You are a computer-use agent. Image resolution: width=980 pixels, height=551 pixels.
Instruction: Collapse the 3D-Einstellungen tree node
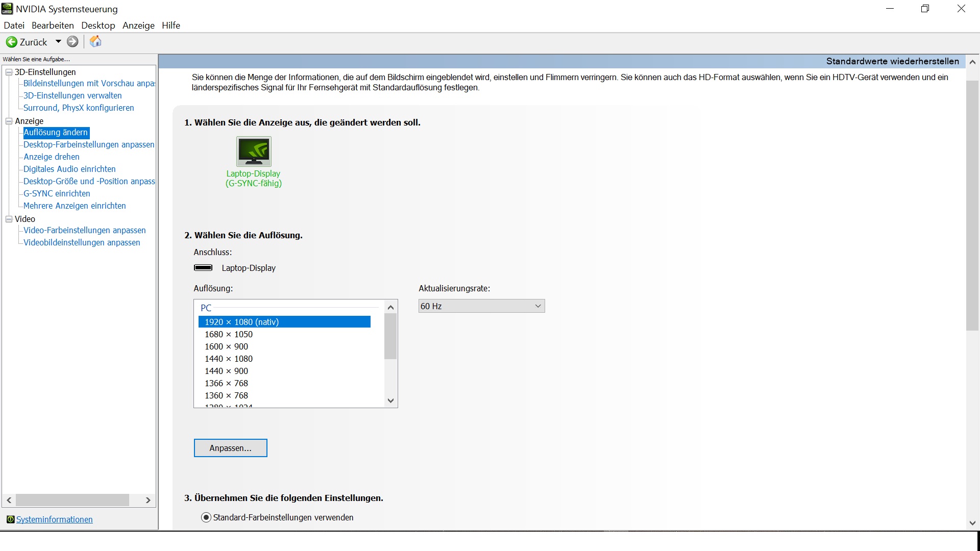(x=9, y=72)
